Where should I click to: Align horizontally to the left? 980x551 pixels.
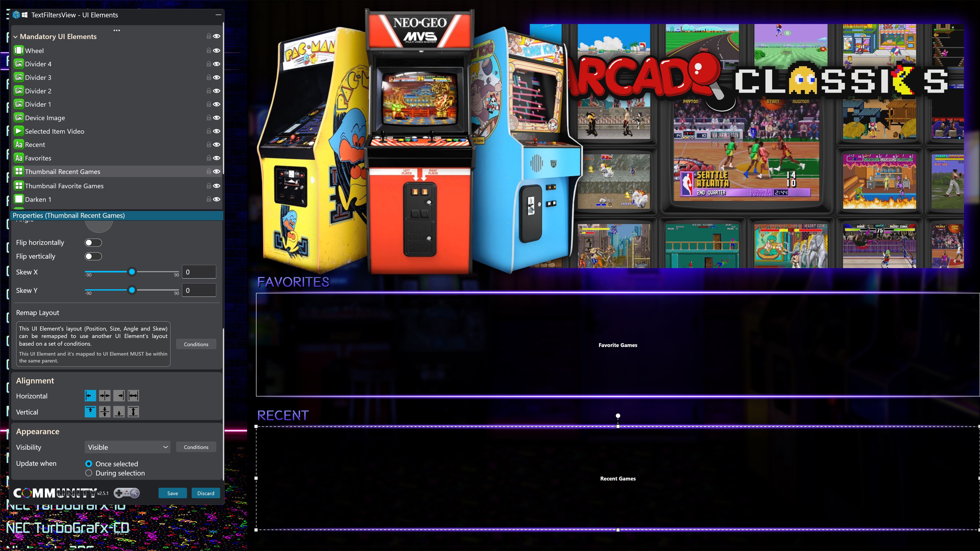[90, 396]
